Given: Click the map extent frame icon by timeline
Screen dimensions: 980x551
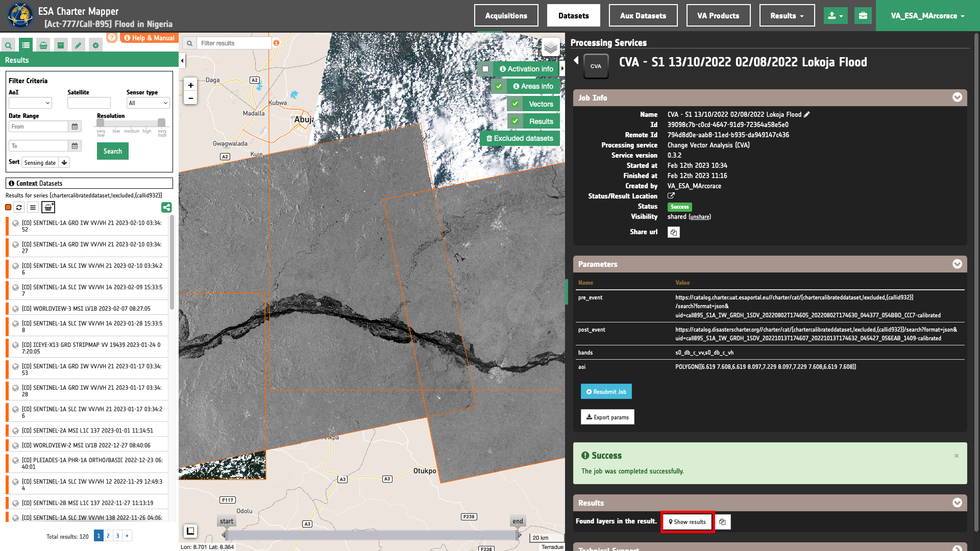Looking at the screenshot, I should click(x=190, y=531).
